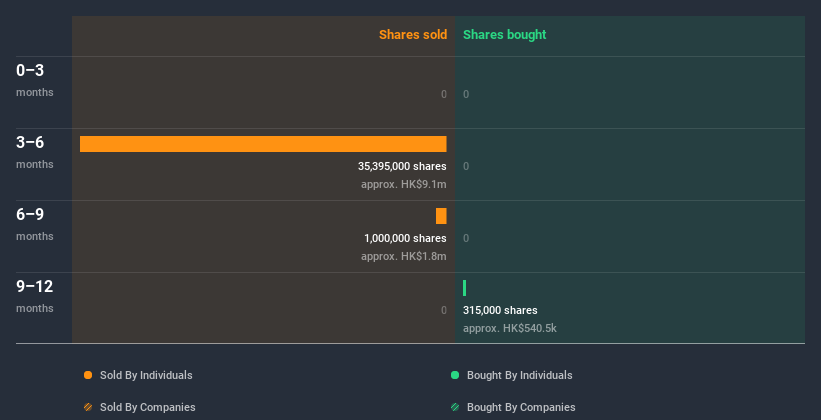Click the approx. HK$1.8m text
Viewport: 821px width, 420px height.
[404, 257]
